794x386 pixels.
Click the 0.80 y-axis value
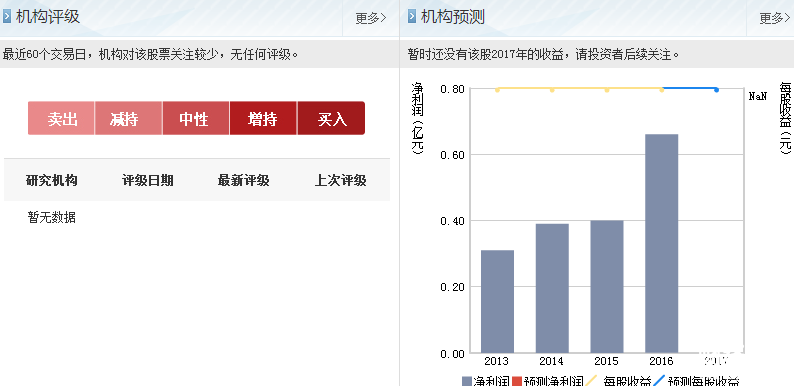[452, 89]
